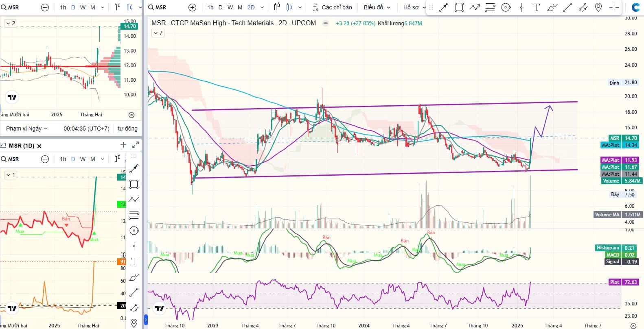This screenshot has width=644, height=329.
Task: Close the MSR (1D) tab
Action: [x=39, y=146]
